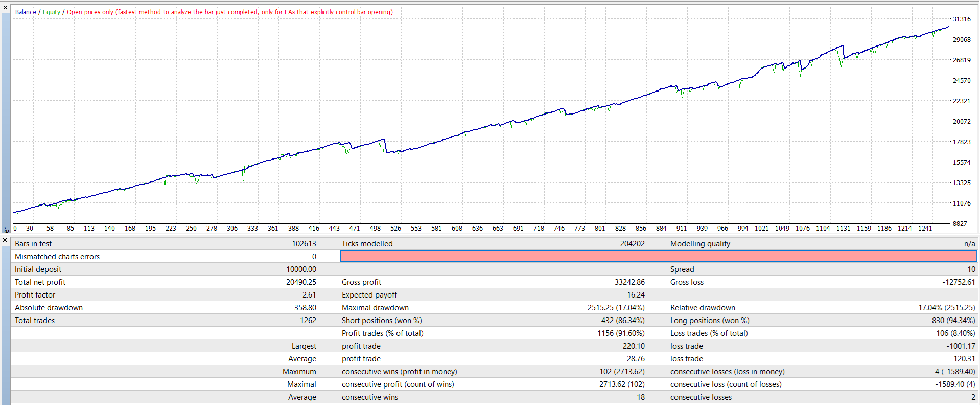Click the 636 marker on the chart x-axis
Screen dimensions: 980x410
point(477,229)
